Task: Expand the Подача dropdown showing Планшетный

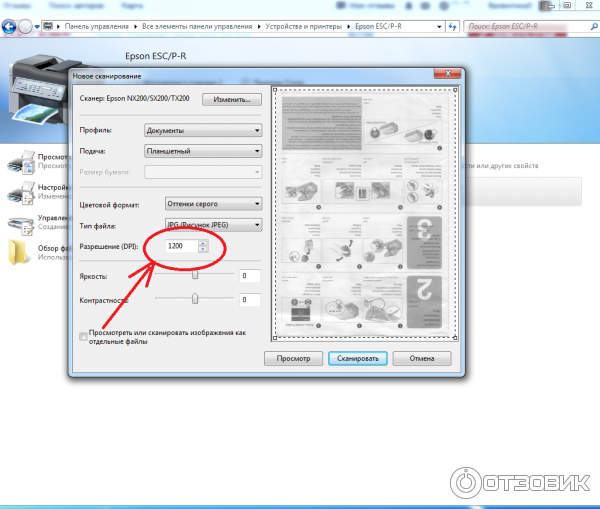Action: [202, 151]
